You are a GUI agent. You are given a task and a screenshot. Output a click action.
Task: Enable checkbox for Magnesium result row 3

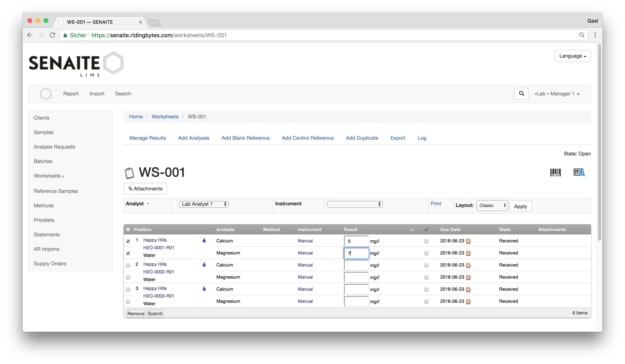[128, 301]
